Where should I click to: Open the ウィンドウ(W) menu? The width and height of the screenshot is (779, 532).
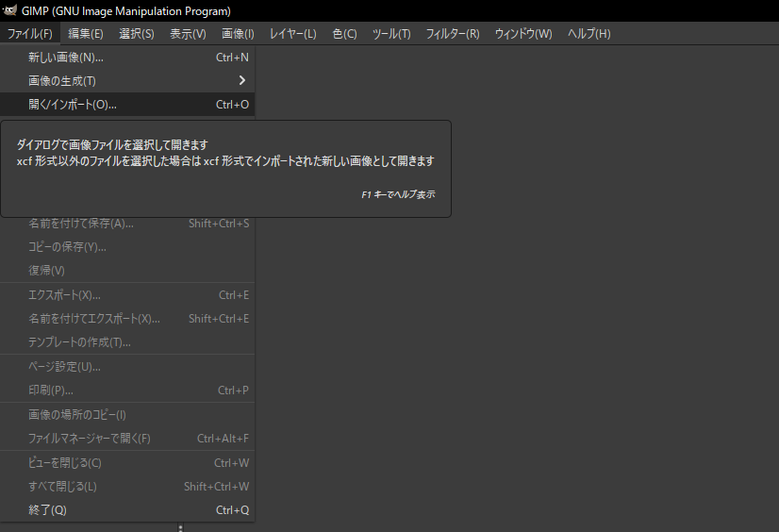(523, 34)
